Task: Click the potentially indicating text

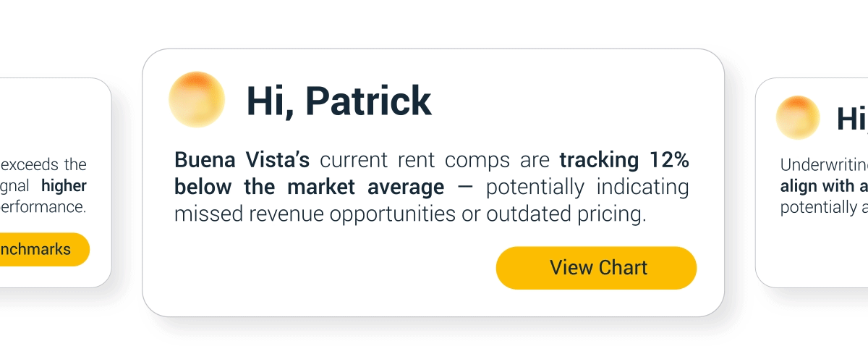Action: tap(587, 188)
